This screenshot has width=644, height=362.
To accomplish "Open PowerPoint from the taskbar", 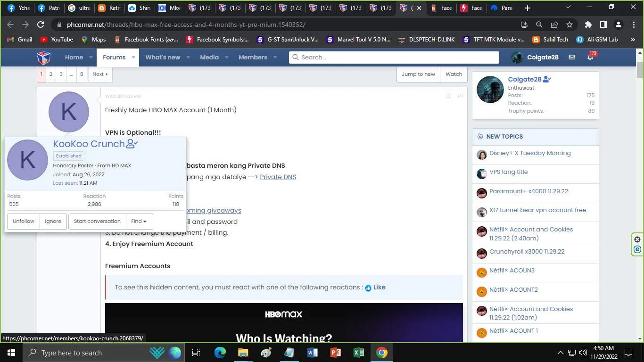I will click(x=335, y=353).
